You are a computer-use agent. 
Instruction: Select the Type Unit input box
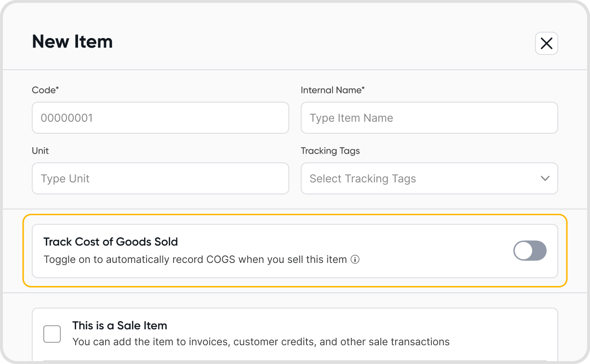tap(160, 179)
